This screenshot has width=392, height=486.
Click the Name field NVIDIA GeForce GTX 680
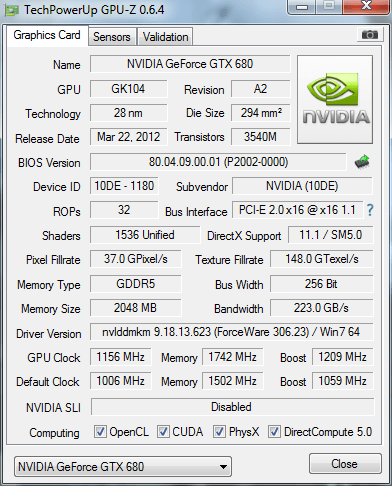(x=190, y=64)
